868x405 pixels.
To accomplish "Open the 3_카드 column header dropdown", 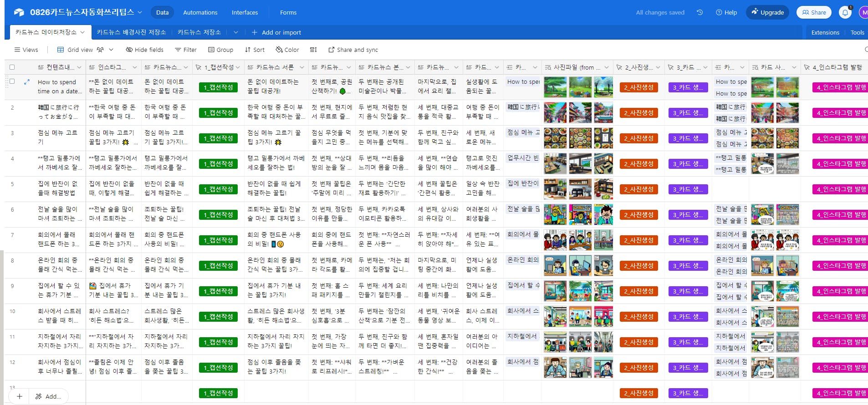I will coord(705,67).
